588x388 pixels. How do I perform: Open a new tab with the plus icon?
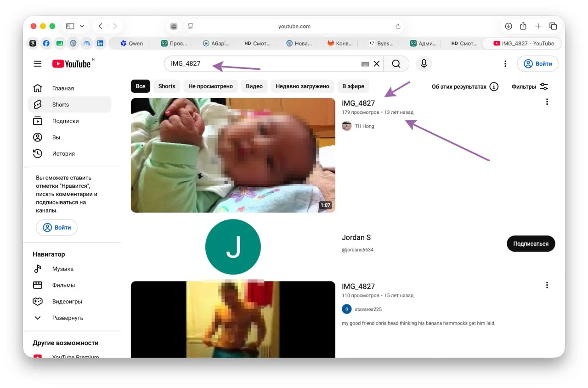[538, 26]
